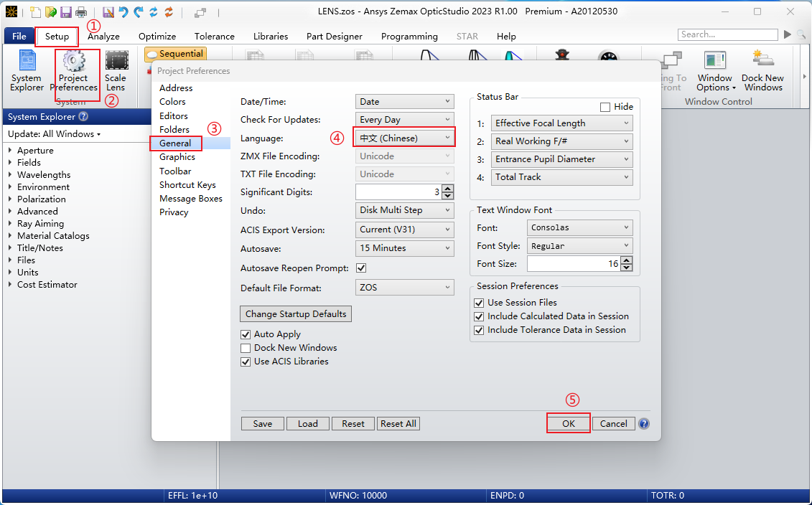Open the Check For Updates dropdown
The image size is (812, 505).
(x=404, y=120)
